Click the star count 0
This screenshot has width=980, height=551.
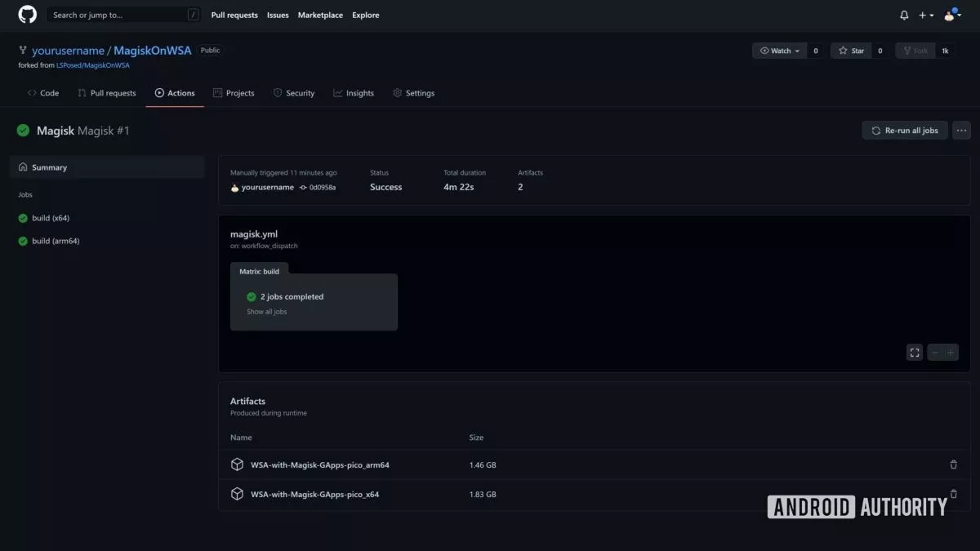[x=880, y=51]
